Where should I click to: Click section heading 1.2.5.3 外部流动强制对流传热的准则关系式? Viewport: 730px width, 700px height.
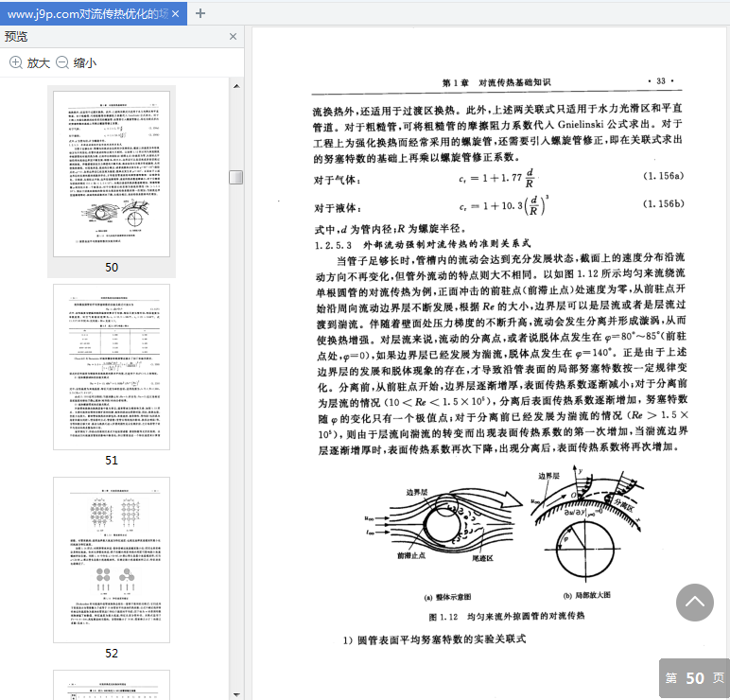423,244
